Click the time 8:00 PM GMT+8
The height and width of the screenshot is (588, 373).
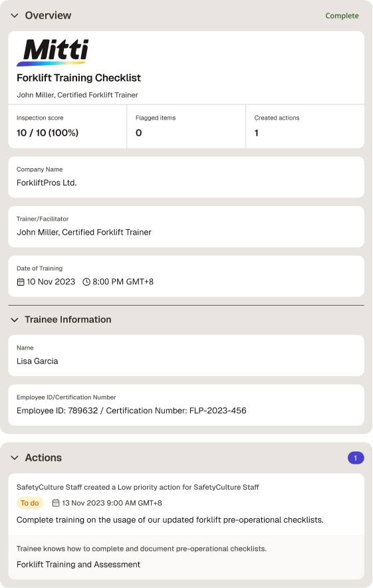click(123, 282)
